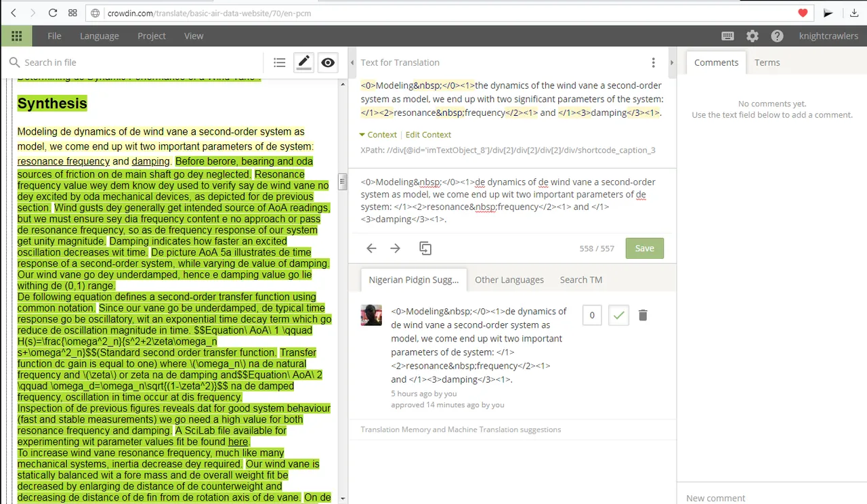Go to previous string arrow

coord(371,249)
